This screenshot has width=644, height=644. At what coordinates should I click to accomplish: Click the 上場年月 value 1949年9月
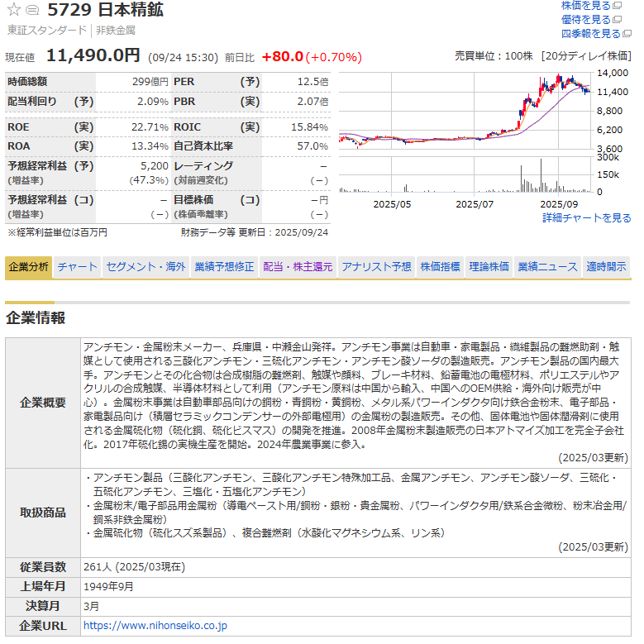[108, 586]
